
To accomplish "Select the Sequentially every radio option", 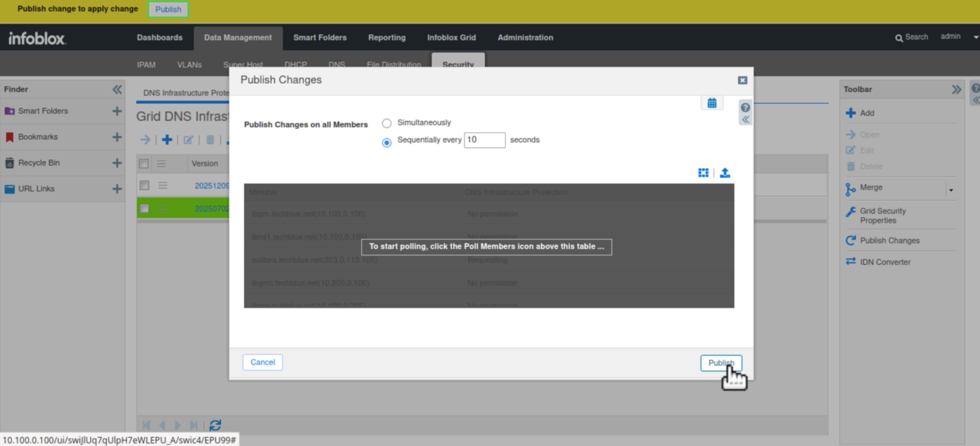I will pos(387,143).
